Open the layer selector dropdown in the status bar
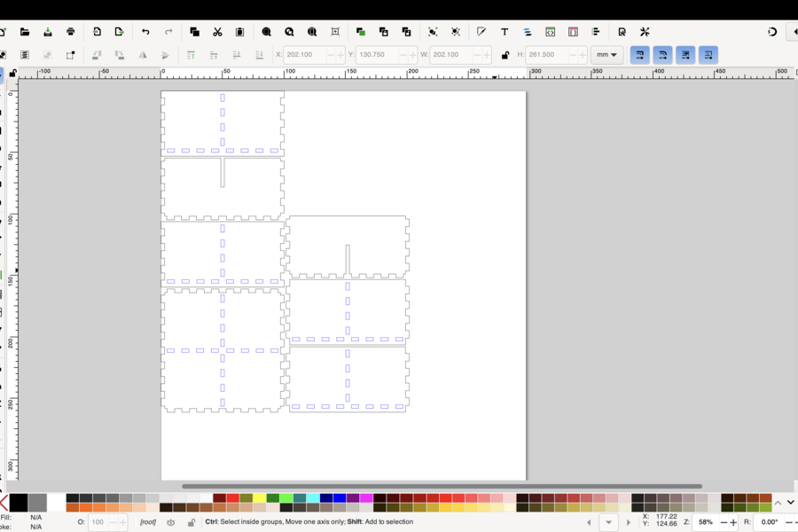 pyautogui.click(x=608, y=522)
